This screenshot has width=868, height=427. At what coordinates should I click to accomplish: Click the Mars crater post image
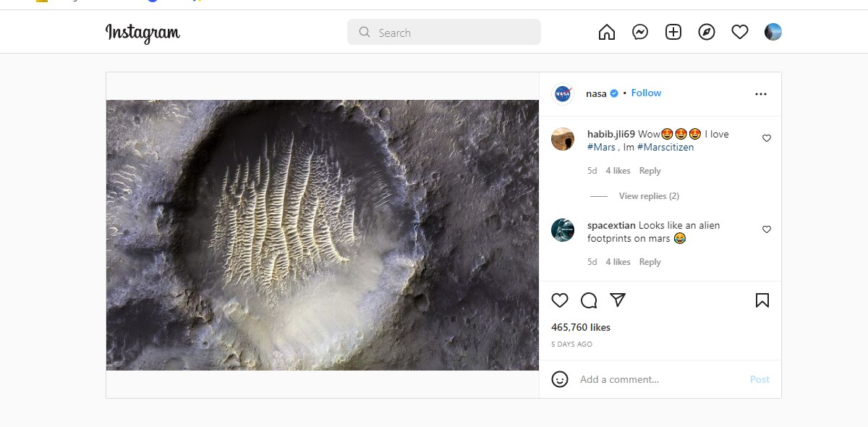point(323,235)
